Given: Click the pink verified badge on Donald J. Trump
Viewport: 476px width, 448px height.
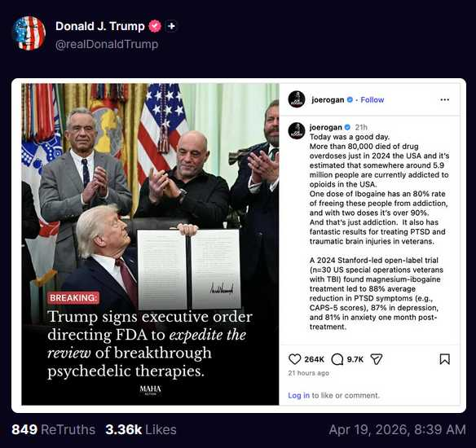Looking at the screenshot, I should [155, 26].
